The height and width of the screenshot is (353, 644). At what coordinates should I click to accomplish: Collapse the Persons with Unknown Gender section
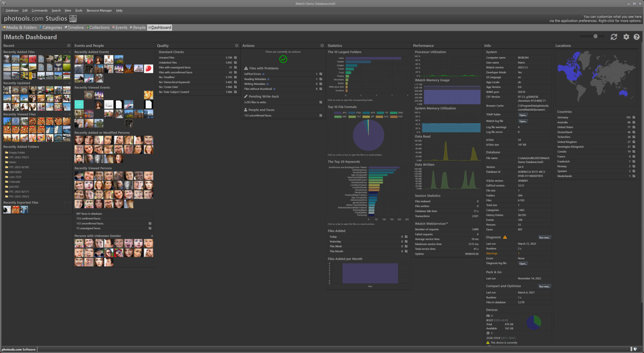[x=152, y=236]
